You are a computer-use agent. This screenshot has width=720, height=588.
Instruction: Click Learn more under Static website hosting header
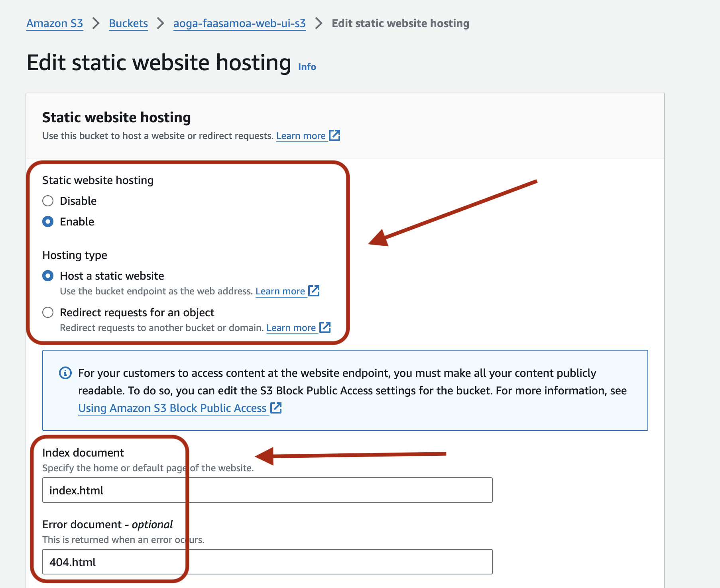coord(301,136)
